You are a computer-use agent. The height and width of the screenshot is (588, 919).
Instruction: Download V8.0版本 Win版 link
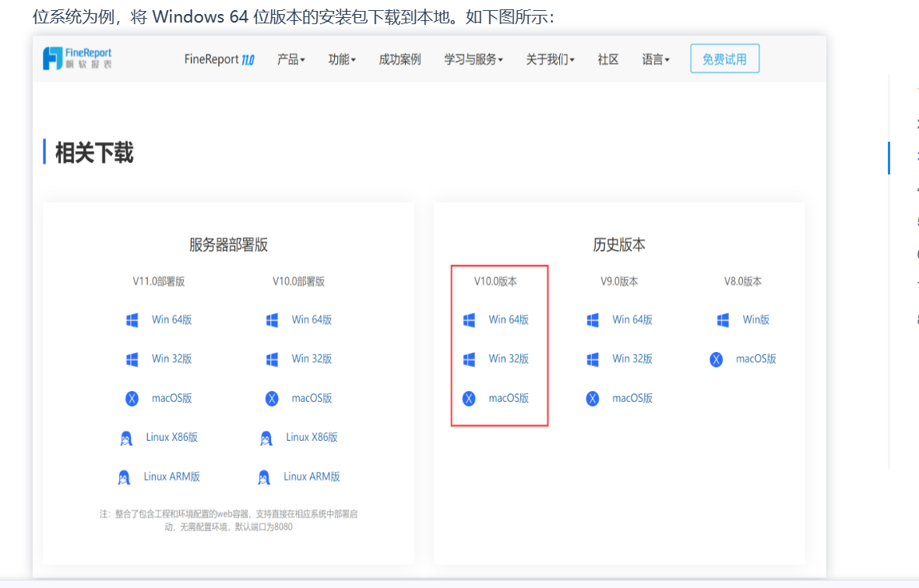tap(756, 319)
